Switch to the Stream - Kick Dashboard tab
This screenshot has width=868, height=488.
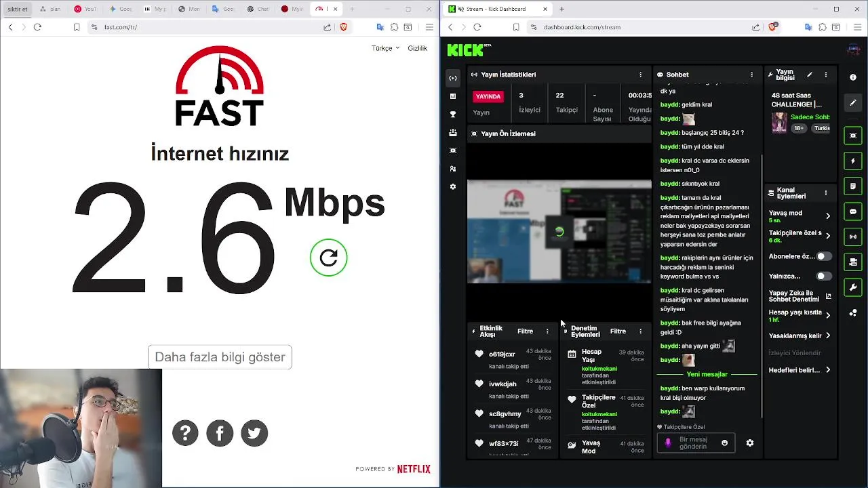[x=497, y=9]
